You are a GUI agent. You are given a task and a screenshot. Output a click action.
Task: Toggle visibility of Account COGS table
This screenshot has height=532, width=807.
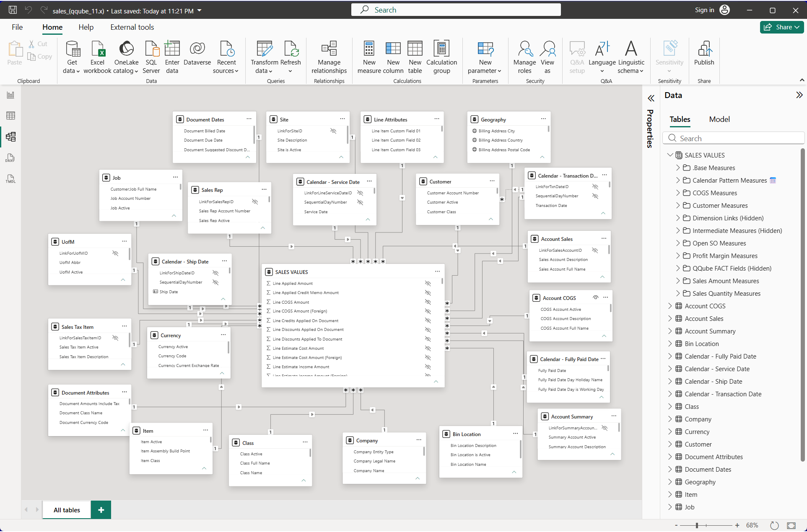click(x=595, y=297)
